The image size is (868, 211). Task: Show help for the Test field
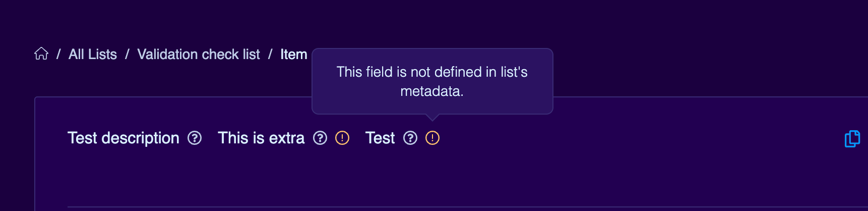(410, 138)
